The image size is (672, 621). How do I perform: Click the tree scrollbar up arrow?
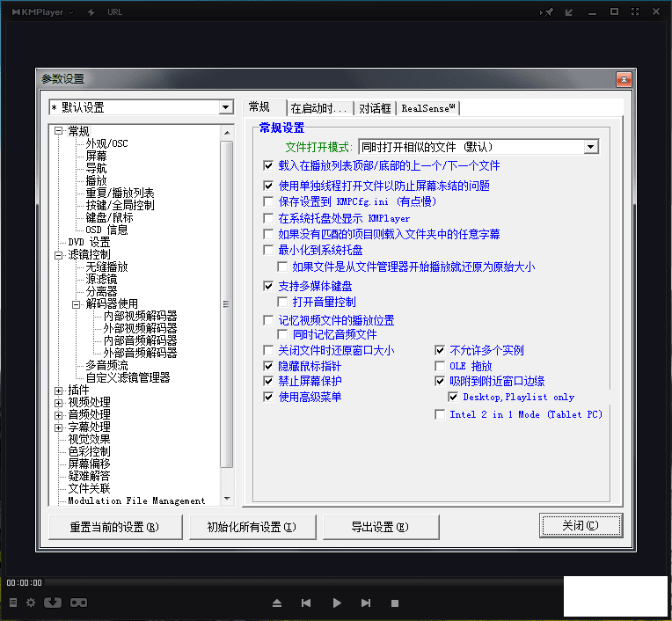227,133
